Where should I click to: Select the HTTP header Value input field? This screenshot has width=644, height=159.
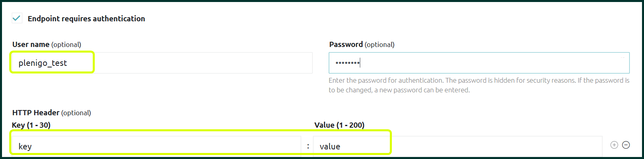point(458,146)
